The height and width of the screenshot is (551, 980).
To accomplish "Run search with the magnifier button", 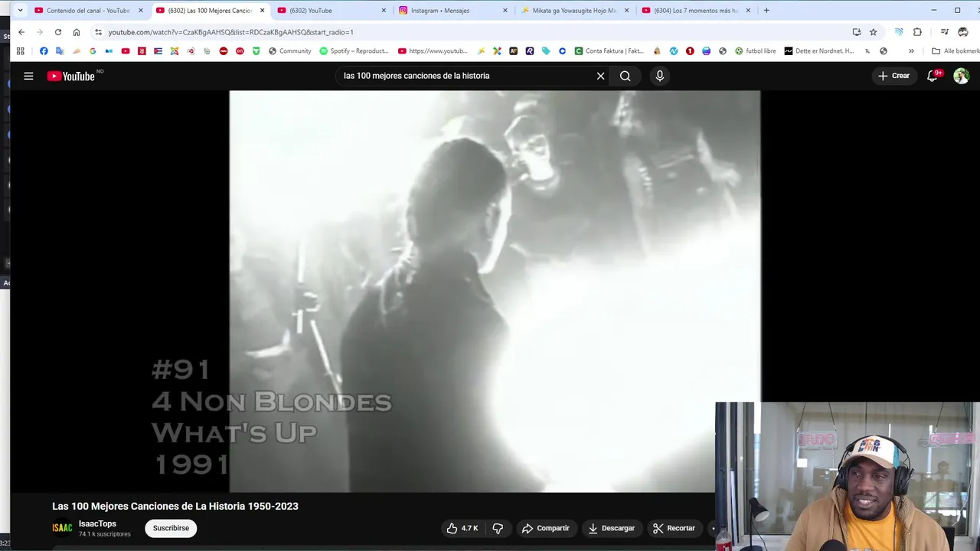I will pos(626,76).
